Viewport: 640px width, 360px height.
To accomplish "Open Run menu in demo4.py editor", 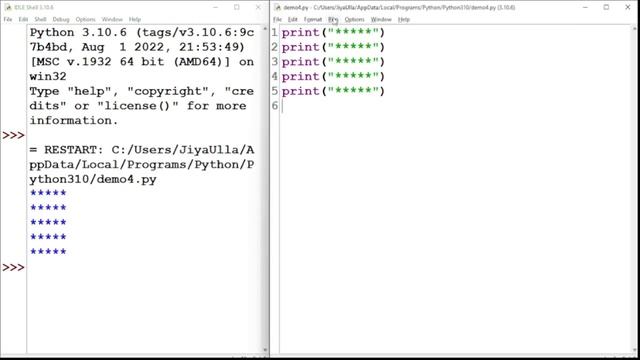I will 333,19.
